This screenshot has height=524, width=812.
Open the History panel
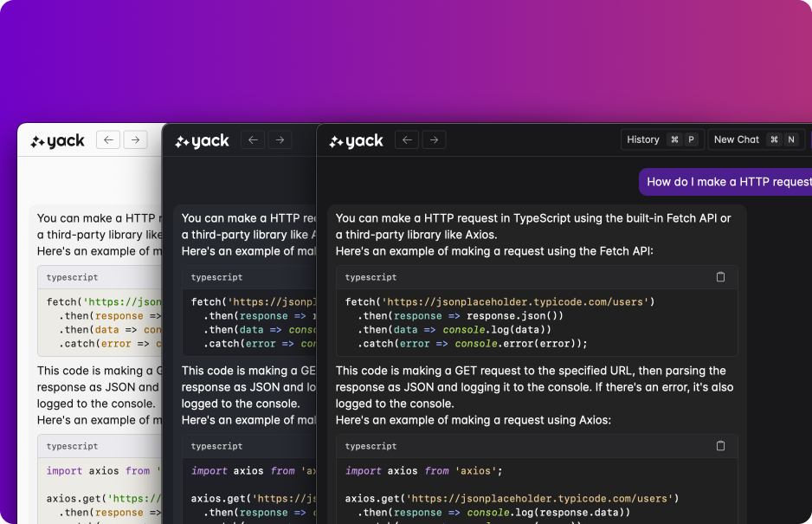[662, 139]
